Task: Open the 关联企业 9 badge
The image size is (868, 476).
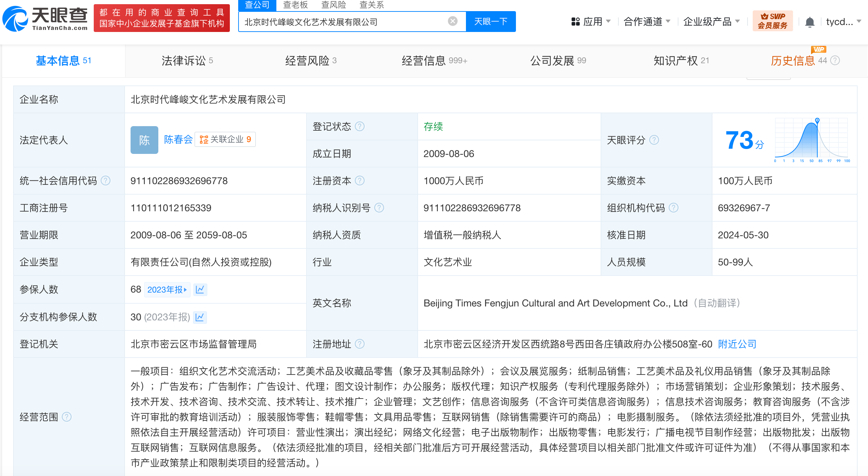Action: click(x=225, y=139)
